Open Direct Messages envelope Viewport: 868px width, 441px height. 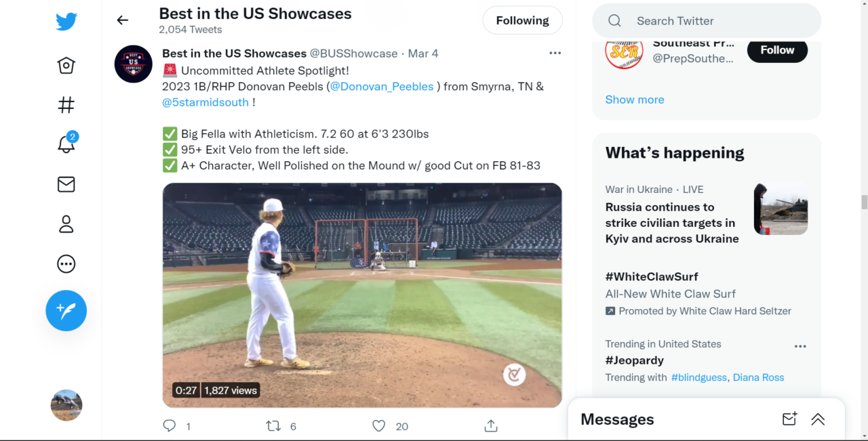(66, 184)
